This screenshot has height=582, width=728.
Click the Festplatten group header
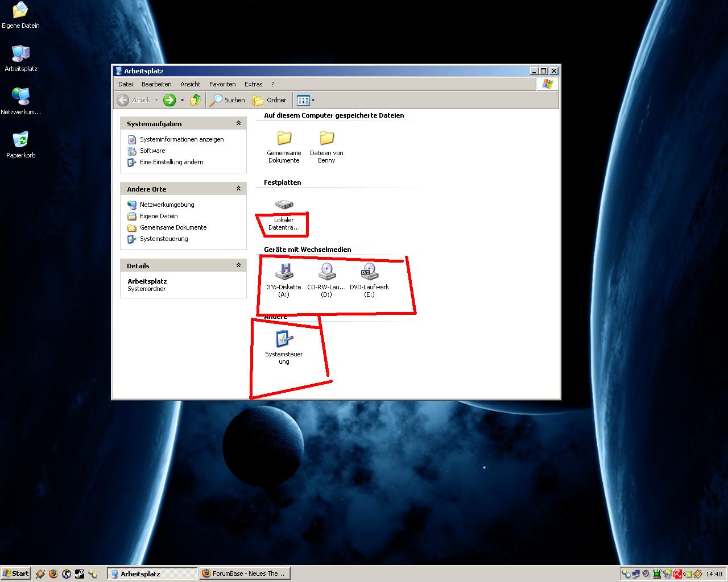click(x=282, y=182)
